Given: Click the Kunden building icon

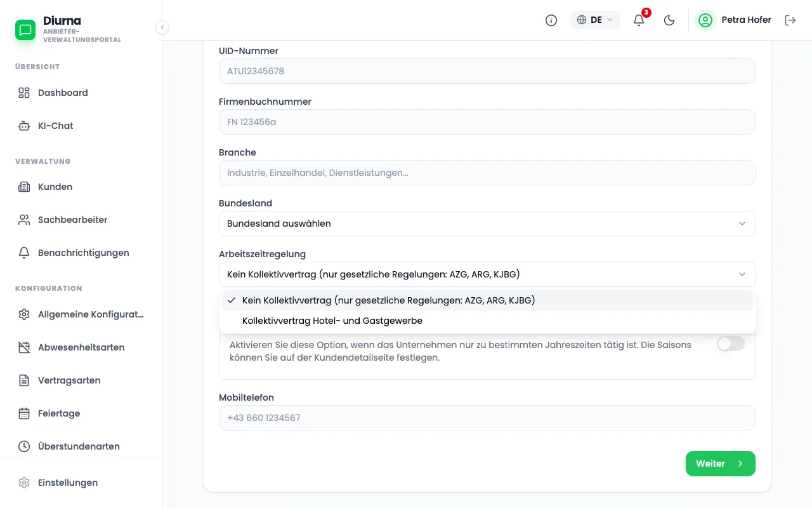Looking at the screenshot, I should (x=24, y=187).
